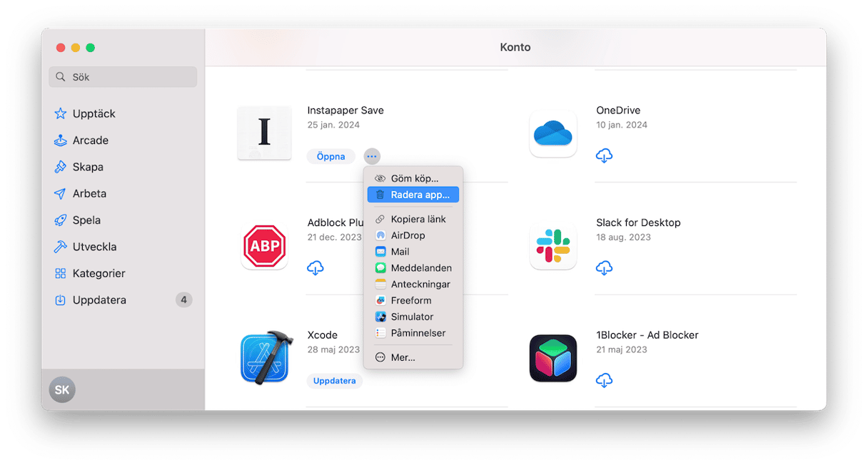Select Göm köp… from the context menu
Viewport: 868px width, 465px height.
413,178
